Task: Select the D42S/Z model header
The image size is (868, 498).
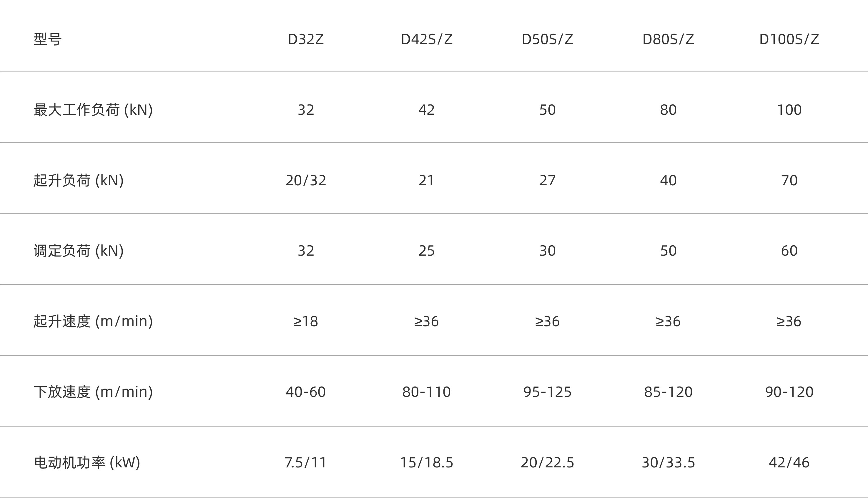Action: point(426,39)
